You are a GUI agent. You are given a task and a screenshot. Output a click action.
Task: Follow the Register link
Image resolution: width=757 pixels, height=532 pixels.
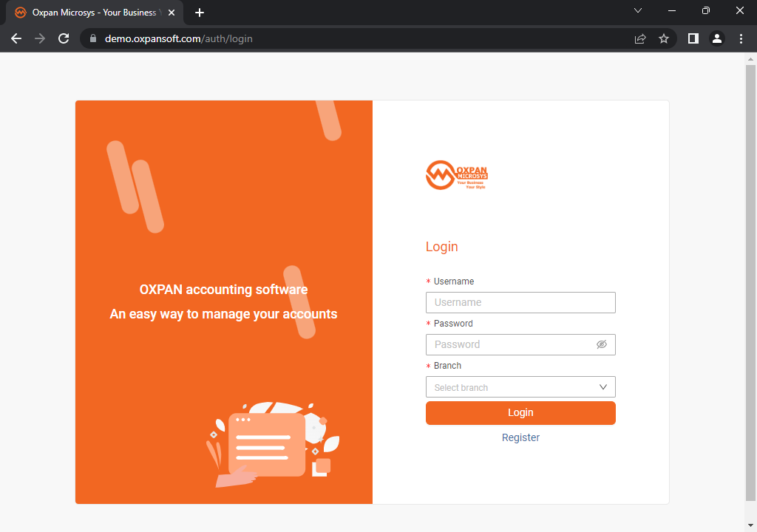[x=520, y=437]
